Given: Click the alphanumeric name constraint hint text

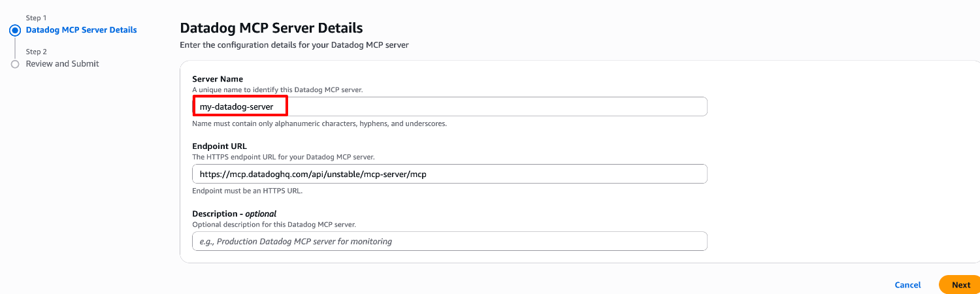Looking at the screenshot, I should coord(319,123).
